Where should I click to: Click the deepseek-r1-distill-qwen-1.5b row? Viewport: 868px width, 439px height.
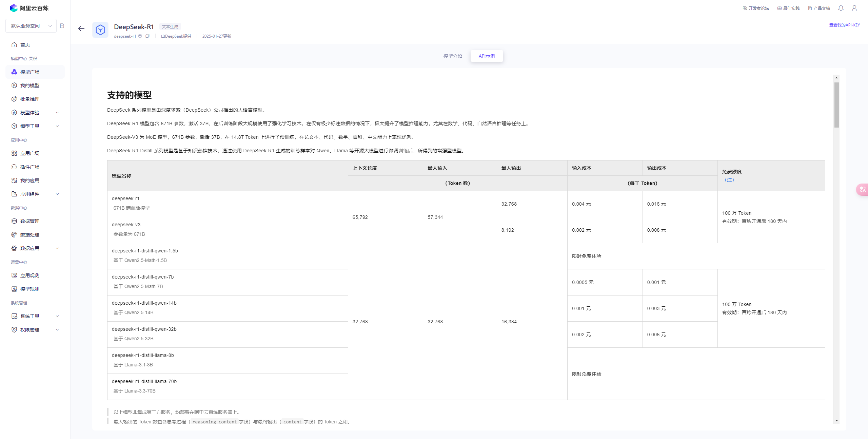pos(228,256)
